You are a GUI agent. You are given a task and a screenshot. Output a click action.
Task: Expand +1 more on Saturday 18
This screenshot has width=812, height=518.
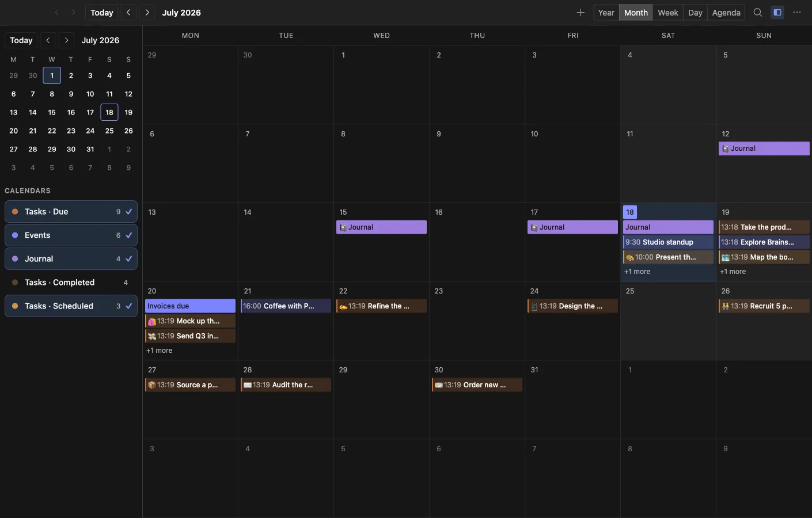click(637, 272)
